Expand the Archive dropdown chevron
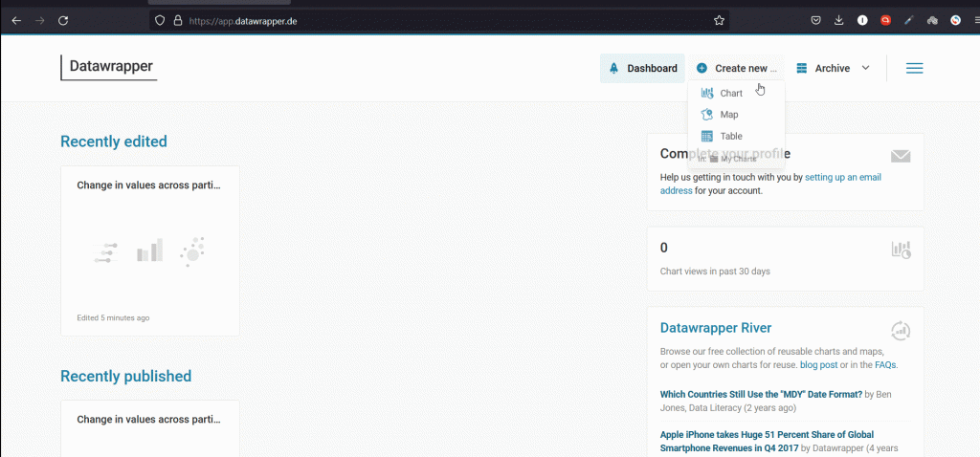The width and height of the screenshot is (980, 457). pos(865,68)
